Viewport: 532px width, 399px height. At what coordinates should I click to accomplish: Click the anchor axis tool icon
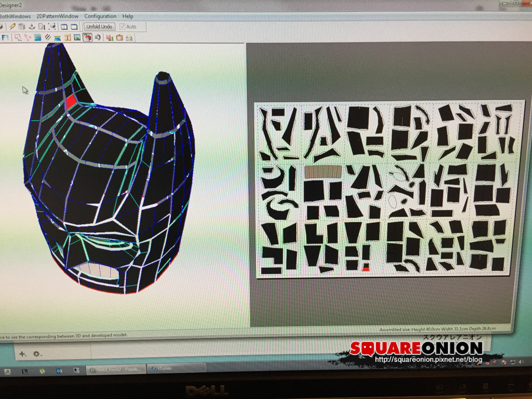(32, 27)
